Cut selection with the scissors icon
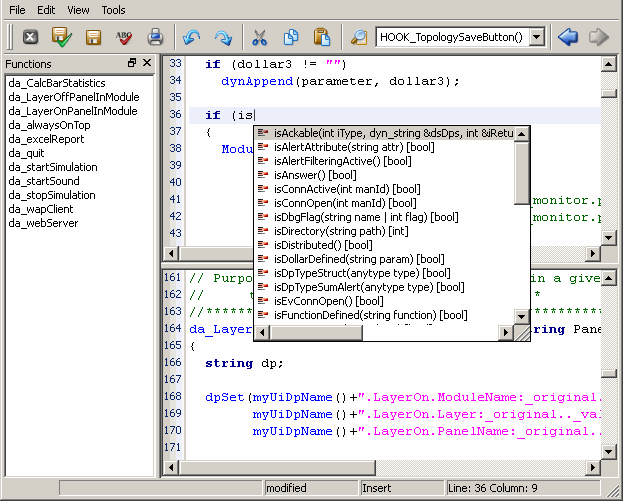The image size is (623, 501). coord(259,37)
